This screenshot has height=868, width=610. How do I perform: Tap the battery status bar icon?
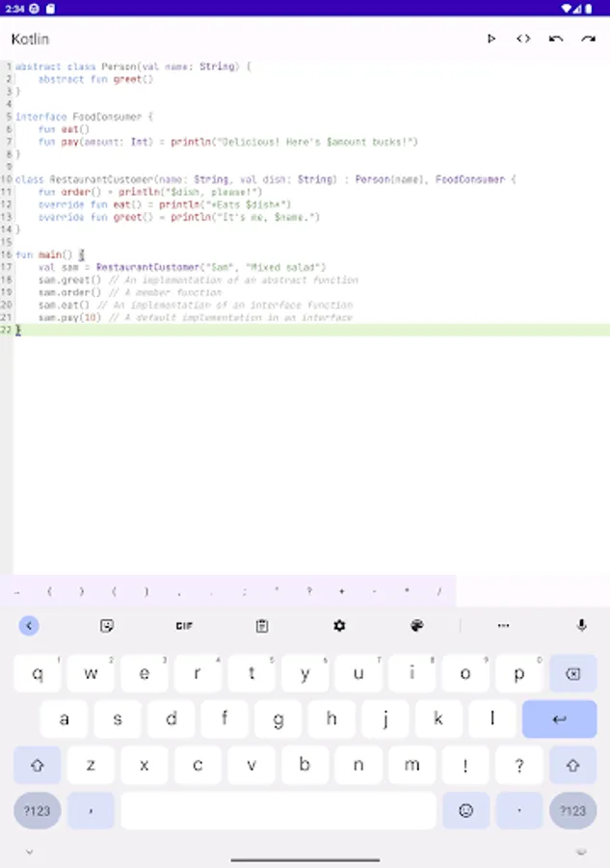[x=589, y=9]
